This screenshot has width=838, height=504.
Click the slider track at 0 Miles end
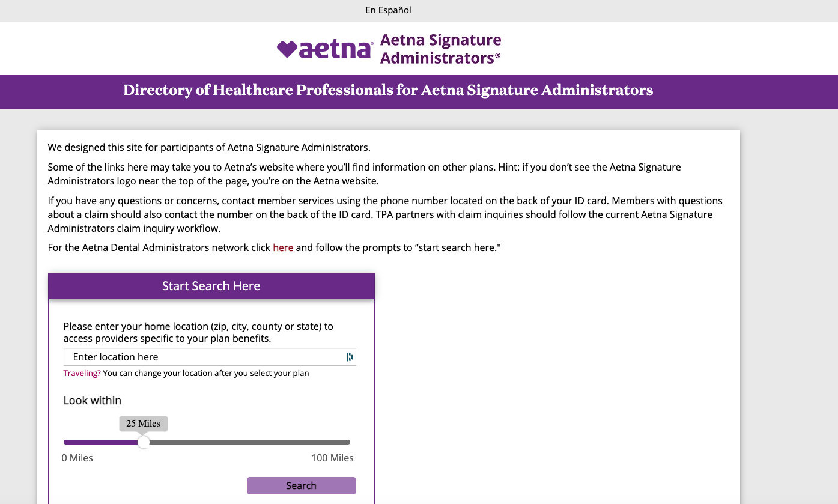point(65,442)
